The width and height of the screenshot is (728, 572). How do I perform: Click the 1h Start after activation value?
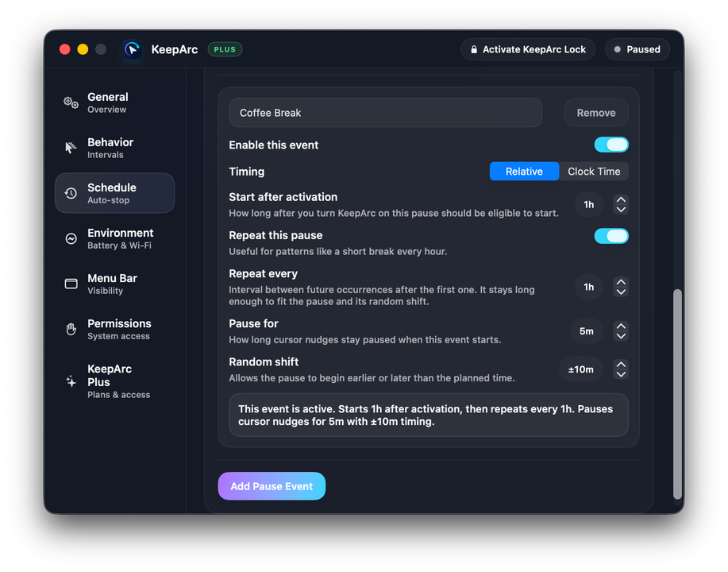(589, 205)
